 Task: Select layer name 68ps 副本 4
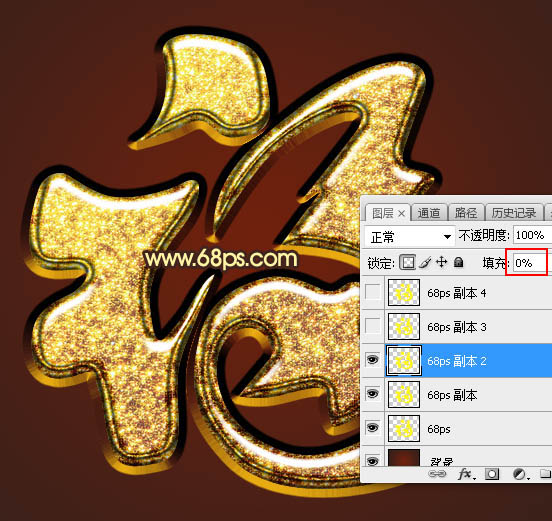[x=457, y=293]
